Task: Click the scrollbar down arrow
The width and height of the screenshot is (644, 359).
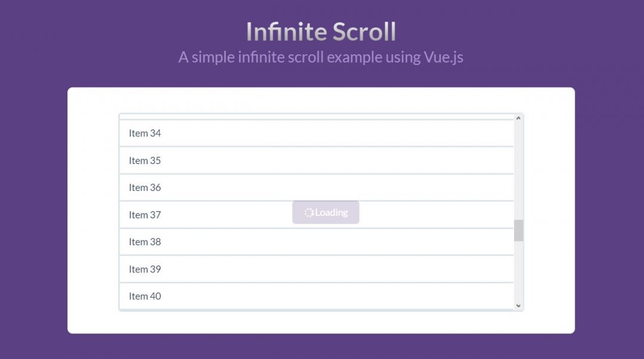Action: point(518,305)
